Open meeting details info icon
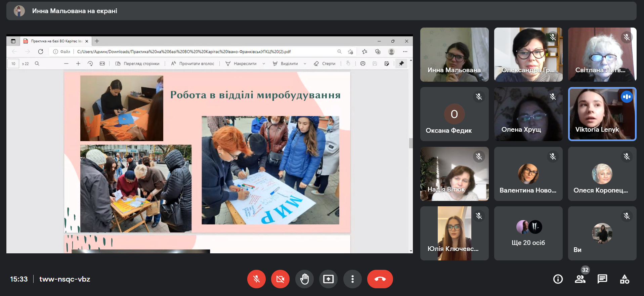This screenshot has height=296, width=644. point(558,279)
